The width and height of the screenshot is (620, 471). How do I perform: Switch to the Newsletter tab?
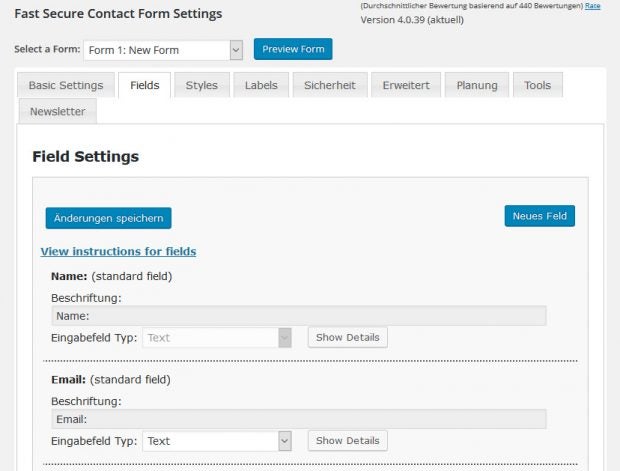[x=58, y=111]
